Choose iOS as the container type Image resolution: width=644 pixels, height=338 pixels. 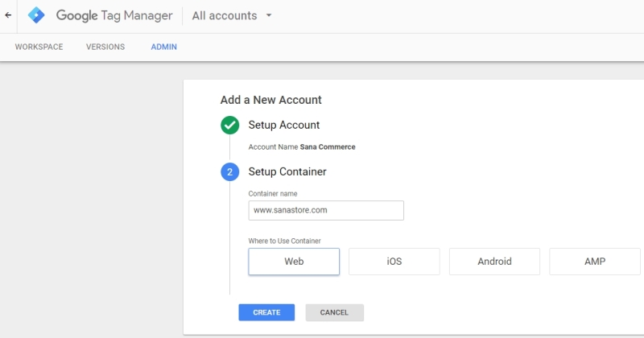pos(394,262)
